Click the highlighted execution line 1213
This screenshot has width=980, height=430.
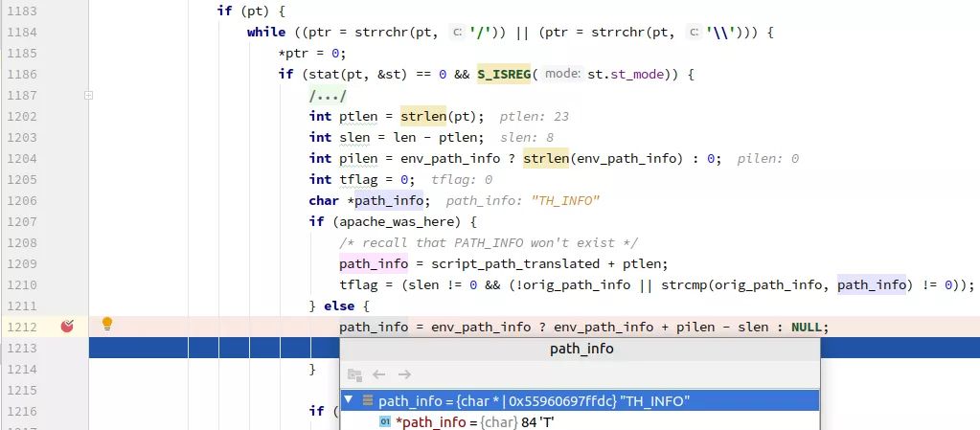[x=535, y=348]
